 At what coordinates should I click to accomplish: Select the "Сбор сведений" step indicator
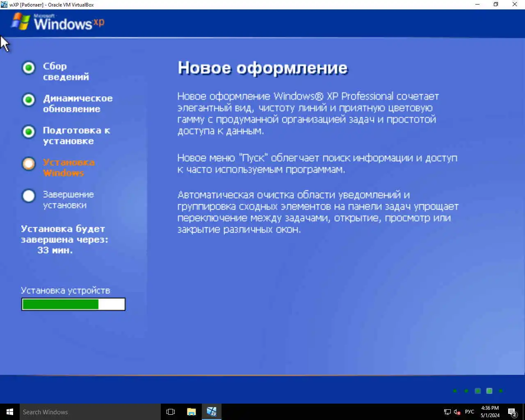(x=29, y=68)
